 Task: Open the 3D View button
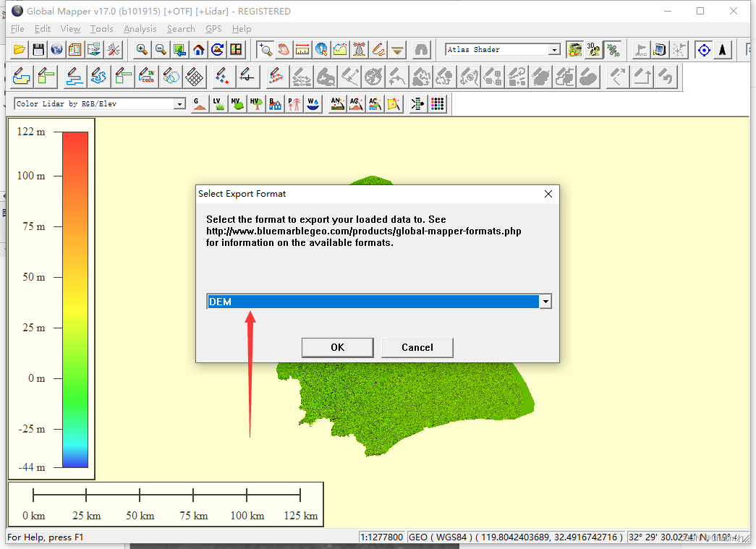click(x=593, y=50)
